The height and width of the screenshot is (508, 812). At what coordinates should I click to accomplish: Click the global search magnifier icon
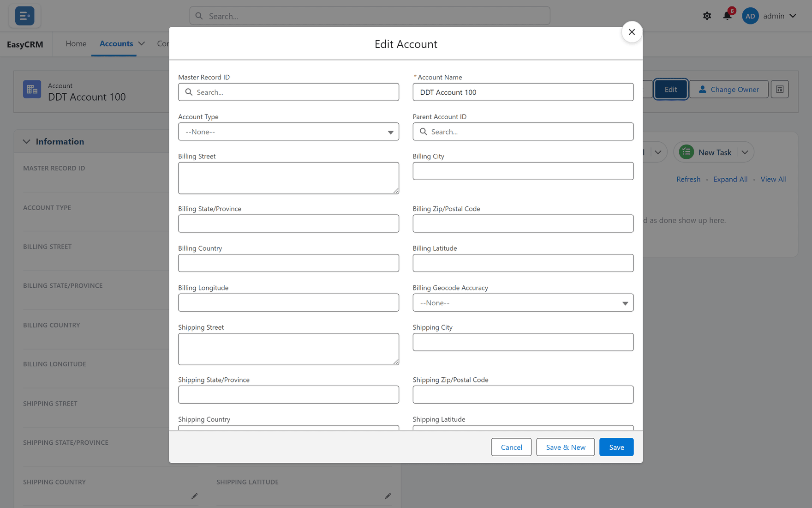tap(199, 16)
